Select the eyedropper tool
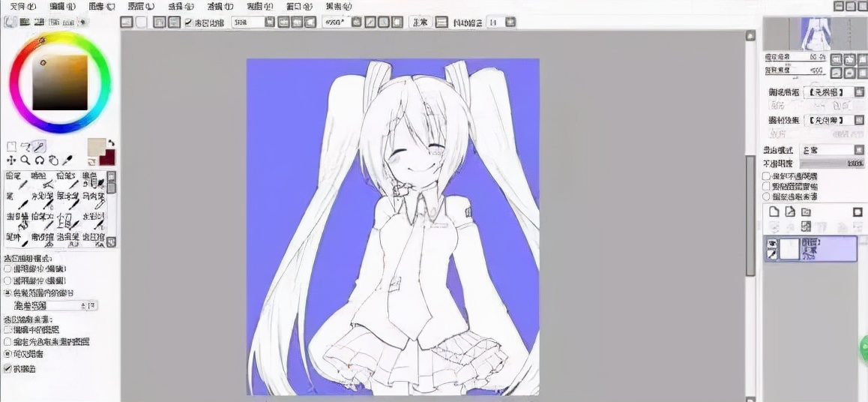Screen dimensions: 868x402 pyautogui.click(x=67, y=160)
